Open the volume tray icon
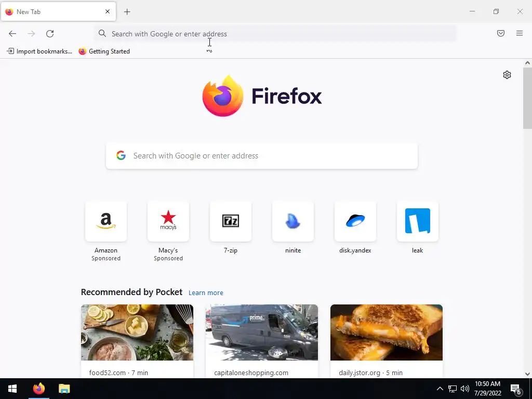Image resolution: width=532 pixels, height=399 pixels. (465, 389)
